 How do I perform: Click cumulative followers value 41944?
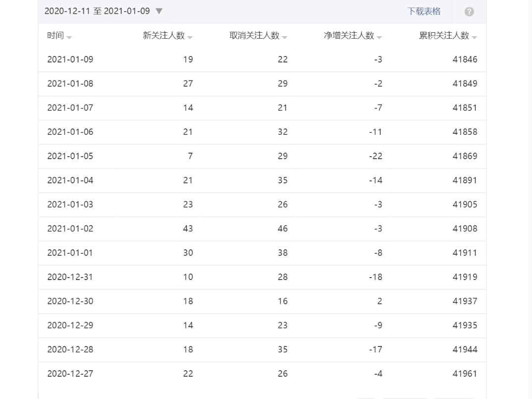[x=465, y=349]
